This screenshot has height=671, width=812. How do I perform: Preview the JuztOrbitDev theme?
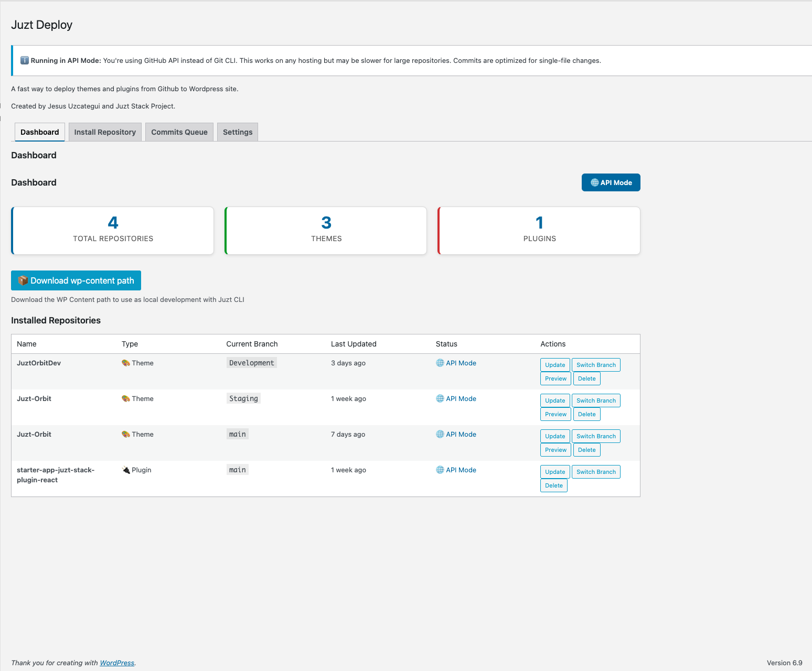pos(555,378)
